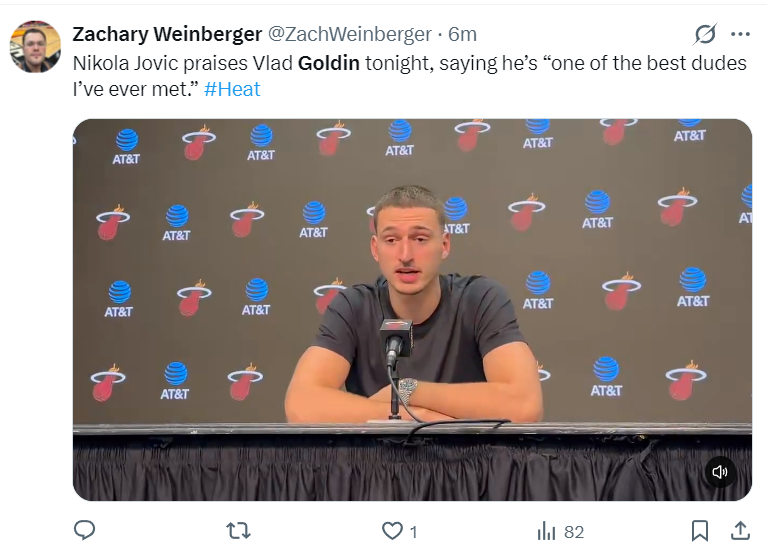Open Zachary Weinberger's profile picture
Image resolution: width=767 pixels, height=556 pixels.
[x=35, y=46]
